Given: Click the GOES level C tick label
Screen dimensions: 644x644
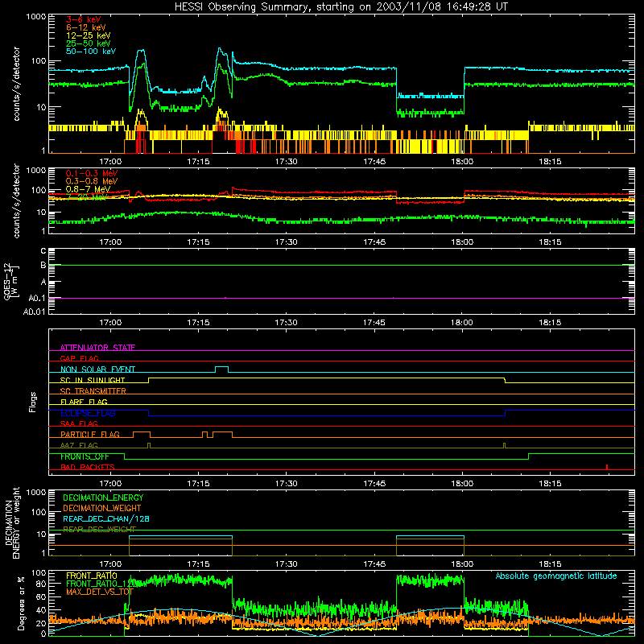Looking at the screenshot, I should [x=43, y=251].
